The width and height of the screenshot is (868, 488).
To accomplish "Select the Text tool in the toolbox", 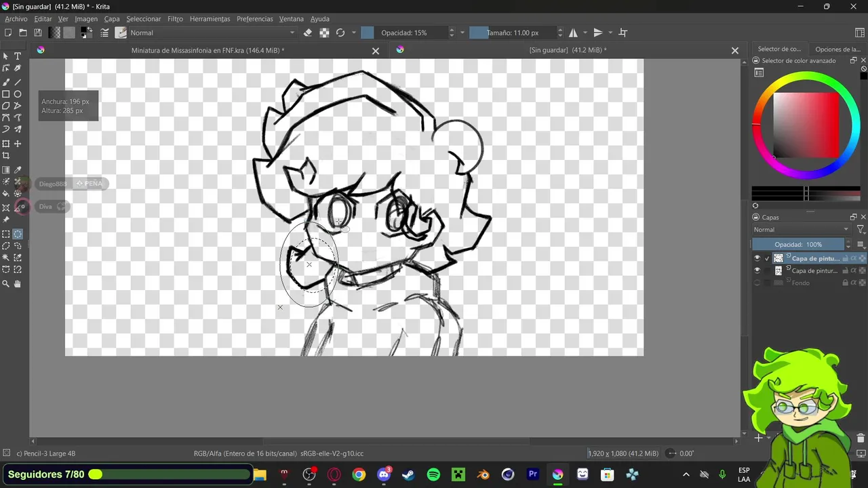I will click(x=18, y=56).
